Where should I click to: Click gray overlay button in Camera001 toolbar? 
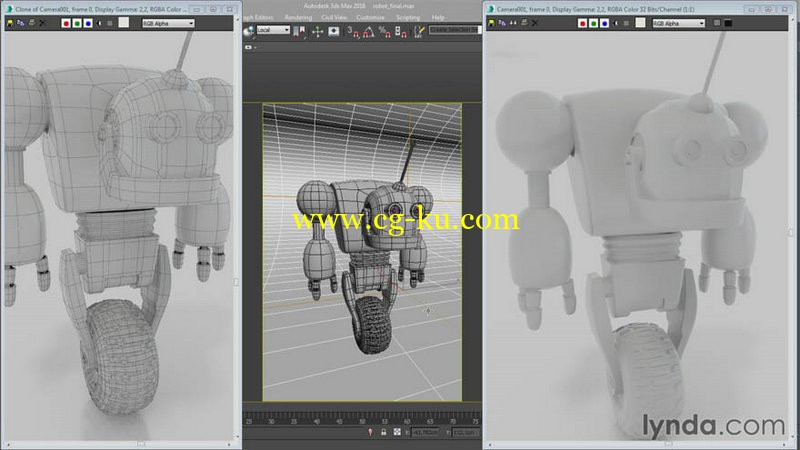[717, 23]
